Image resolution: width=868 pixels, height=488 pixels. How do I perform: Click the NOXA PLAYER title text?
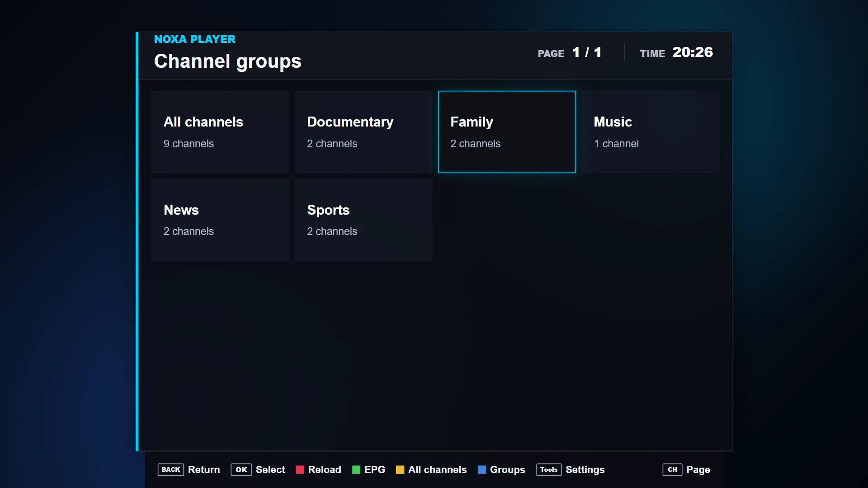tap(195, 39)
